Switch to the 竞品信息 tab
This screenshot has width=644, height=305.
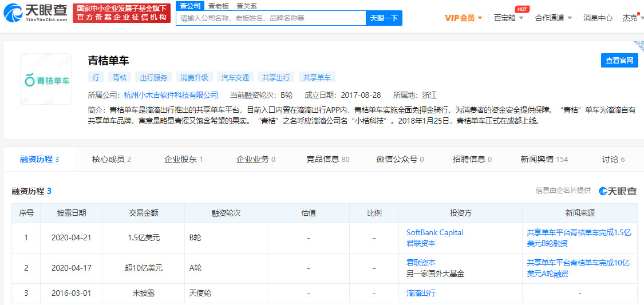328,159
